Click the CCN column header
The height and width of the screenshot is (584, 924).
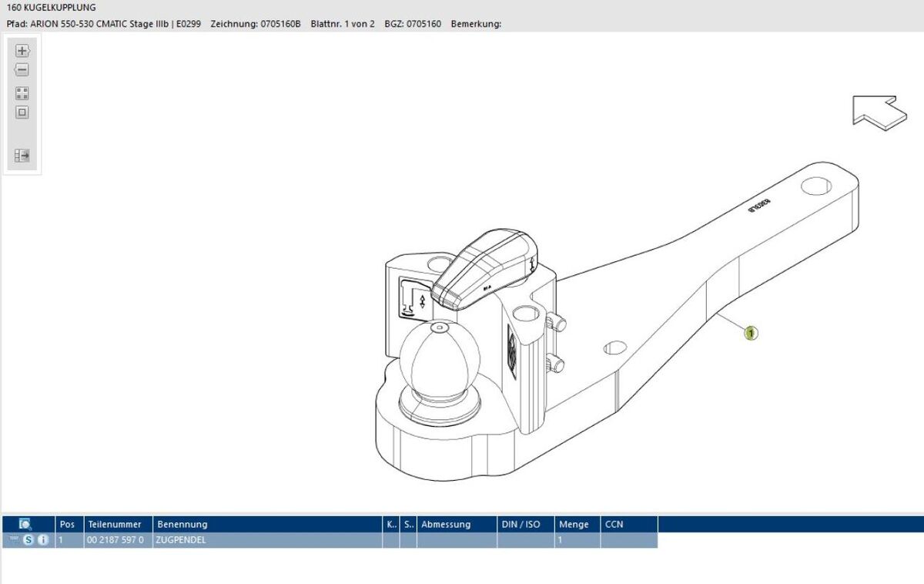pyautogui.click(x=614, y=524)
